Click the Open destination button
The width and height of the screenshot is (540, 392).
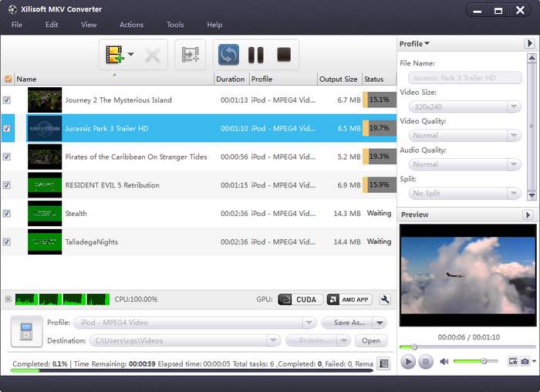(371, 340)
